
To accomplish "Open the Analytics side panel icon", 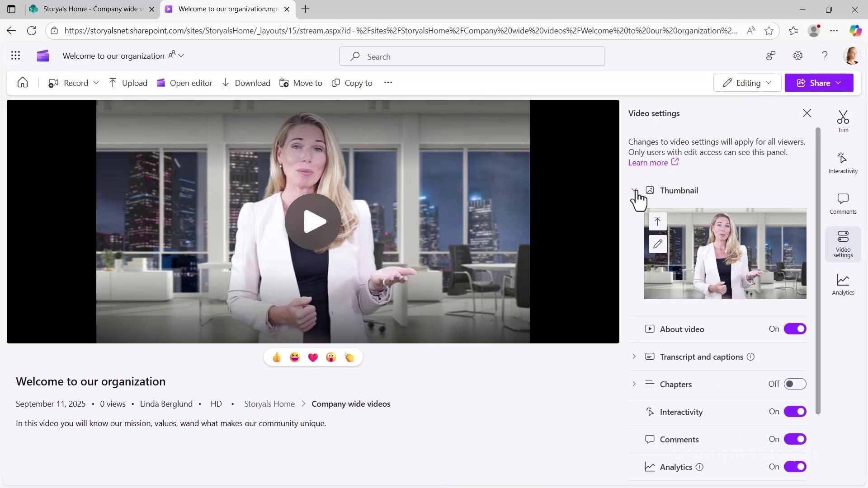I will 843,284.
